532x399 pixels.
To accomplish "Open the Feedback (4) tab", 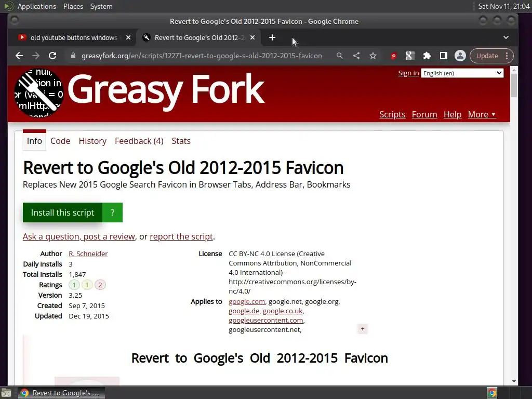I will point(139,141).
